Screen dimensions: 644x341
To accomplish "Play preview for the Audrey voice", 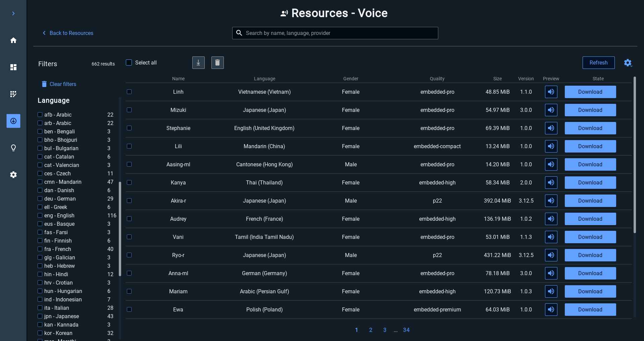I will (551, 219).
